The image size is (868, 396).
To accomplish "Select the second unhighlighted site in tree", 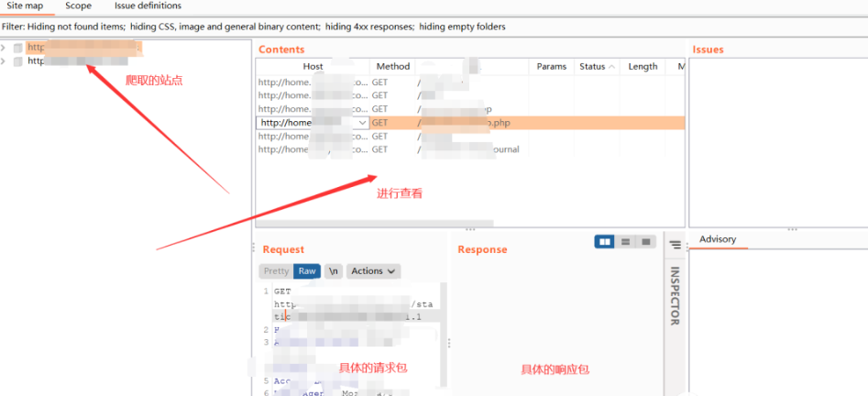I will (78, 60).
